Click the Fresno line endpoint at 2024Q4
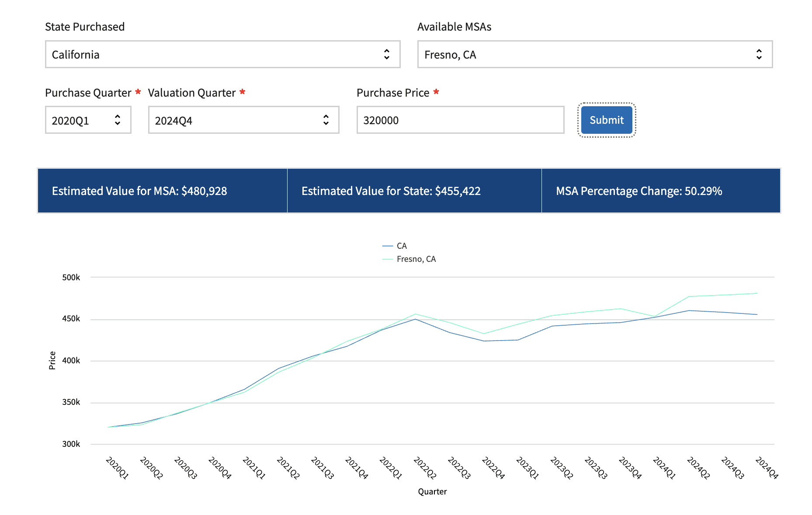Image resolution: width=812 pixels, height=515 pixels. tap(757, 293)
